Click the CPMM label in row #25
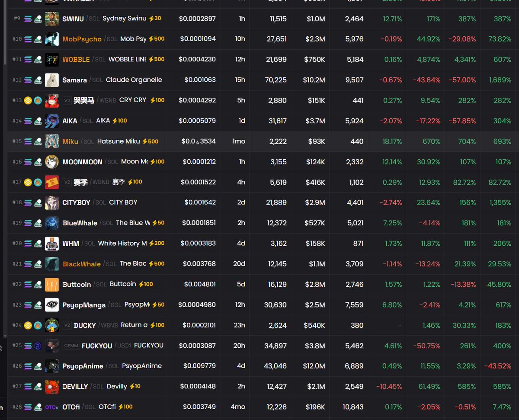This screenshot has height=420, width=519. pos(71,346)
